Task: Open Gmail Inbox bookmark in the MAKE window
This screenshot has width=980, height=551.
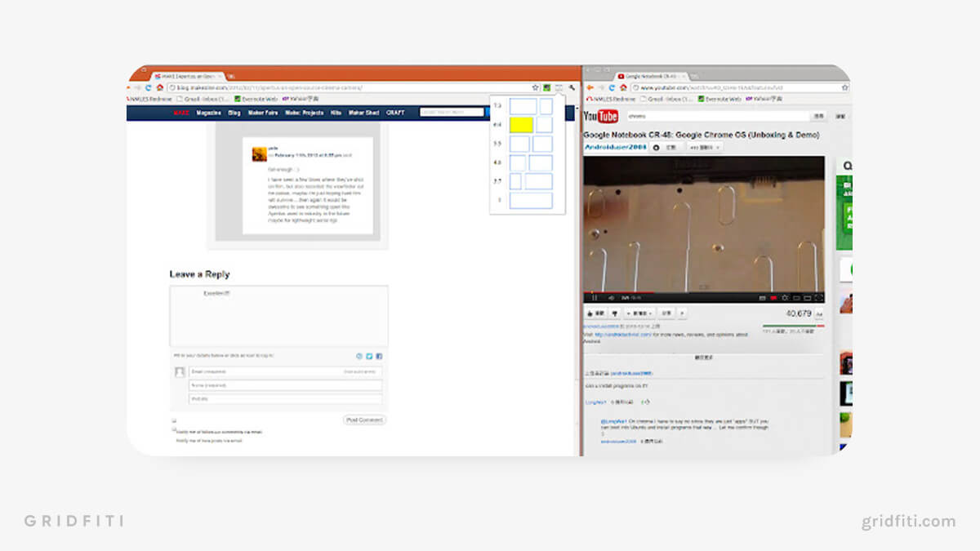Action: point(203,99)
